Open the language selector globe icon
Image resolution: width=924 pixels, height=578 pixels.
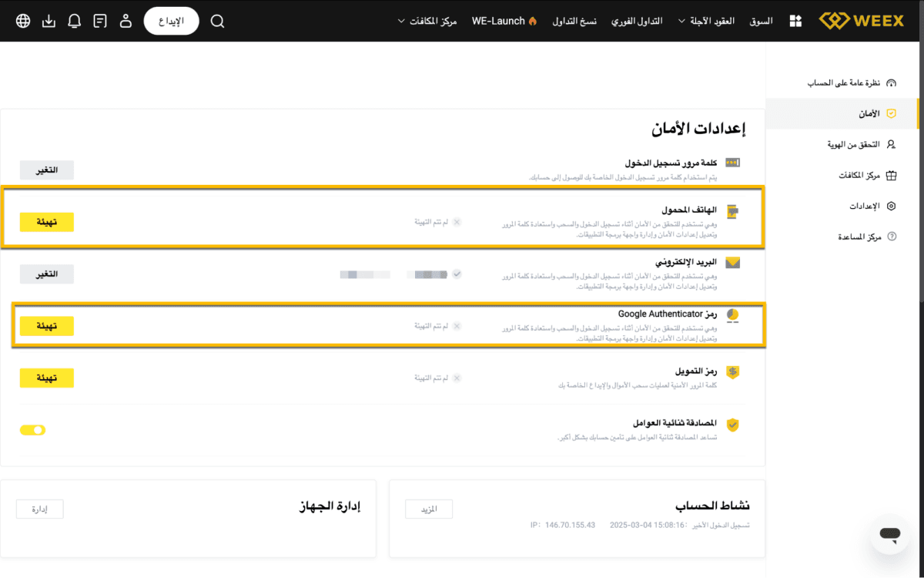pos(22,21)
